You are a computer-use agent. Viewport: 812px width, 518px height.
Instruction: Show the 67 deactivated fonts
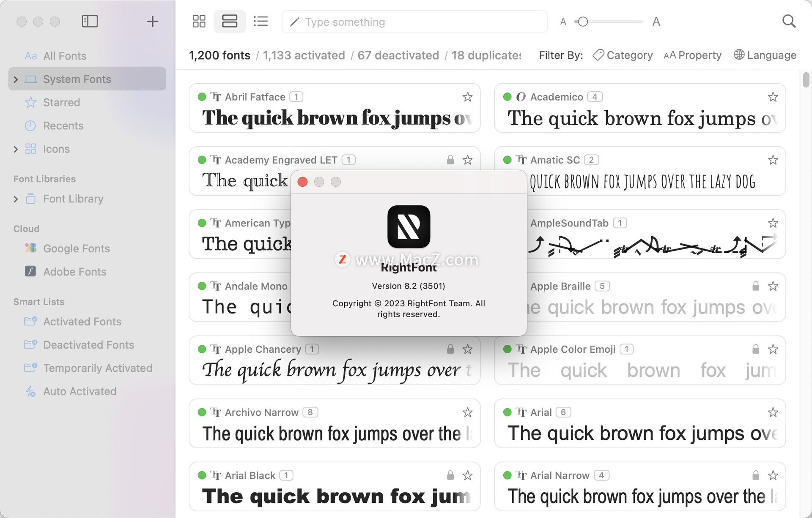(398, 55)
